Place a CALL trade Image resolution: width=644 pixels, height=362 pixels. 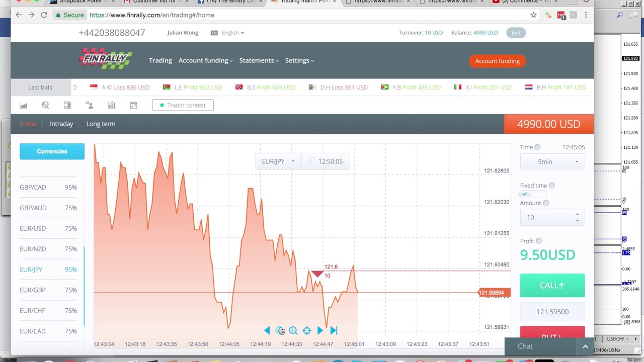[552, 286]
